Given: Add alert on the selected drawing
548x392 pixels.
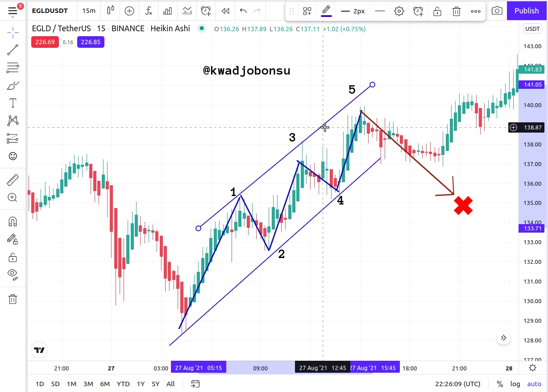Looking at the screenshot, I should tap(418, 11).
